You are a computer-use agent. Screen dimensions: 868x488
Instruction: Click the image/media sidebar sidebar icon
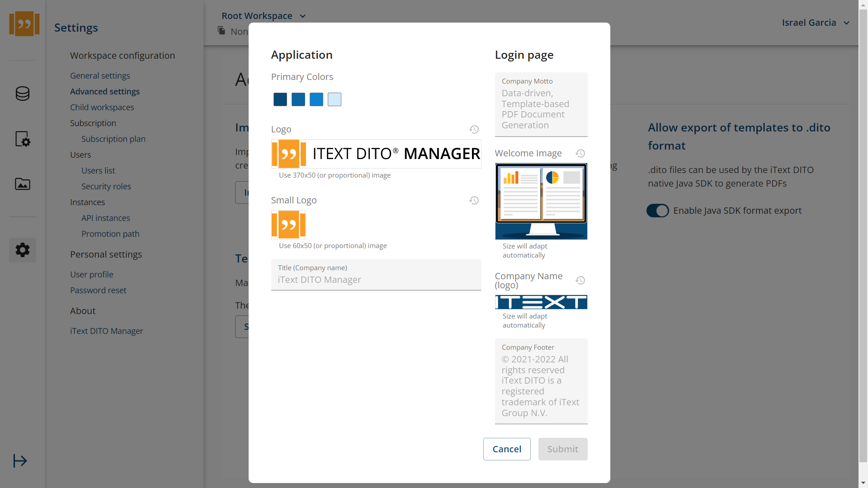click(x=23, y=184)
